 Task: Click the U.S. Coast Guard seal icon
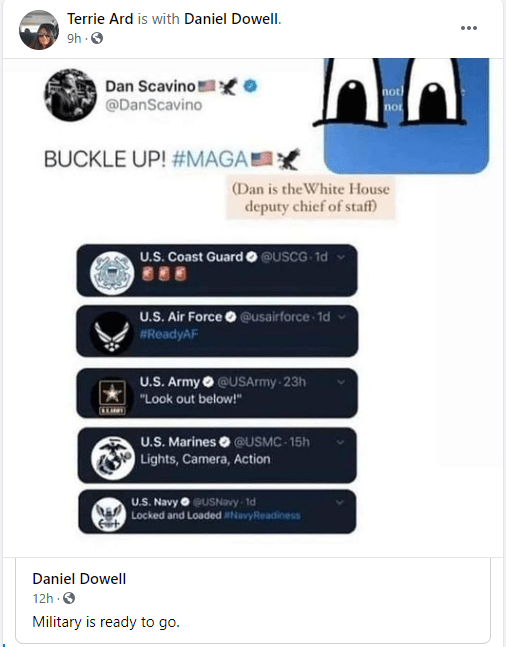pos(112,273)
